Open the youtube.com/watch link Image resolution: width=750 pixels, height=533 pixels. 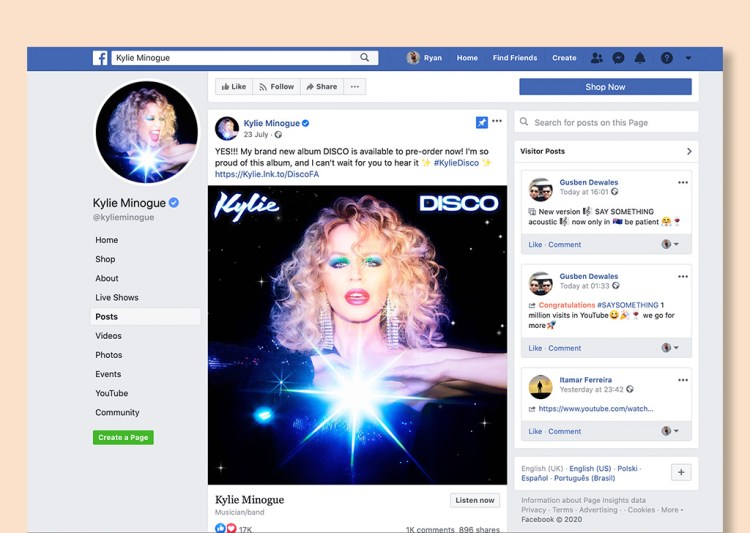596,409
